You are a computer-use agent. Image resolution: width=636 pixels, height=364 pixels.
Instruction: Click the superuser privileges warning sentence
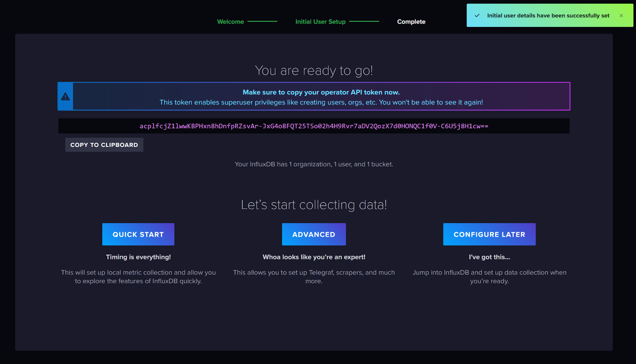321,102
